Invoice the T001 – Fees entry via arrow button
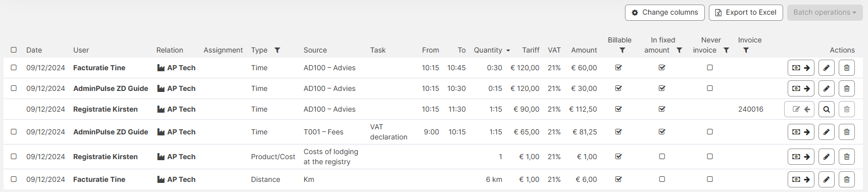 [801, 132]
